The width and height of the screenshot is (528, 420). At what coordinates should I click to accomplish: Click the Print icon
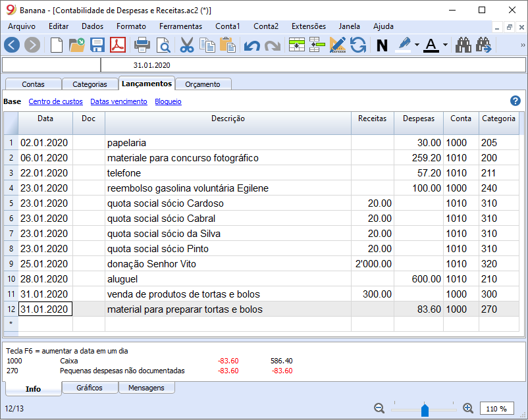click(142, 45)
